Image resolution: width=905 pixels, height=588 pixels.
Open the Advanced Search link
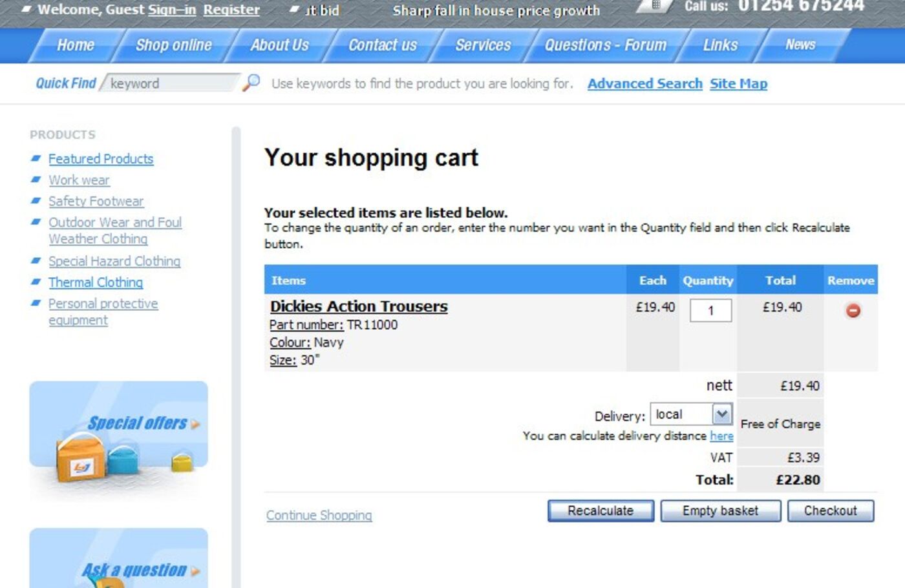(644, 83)
